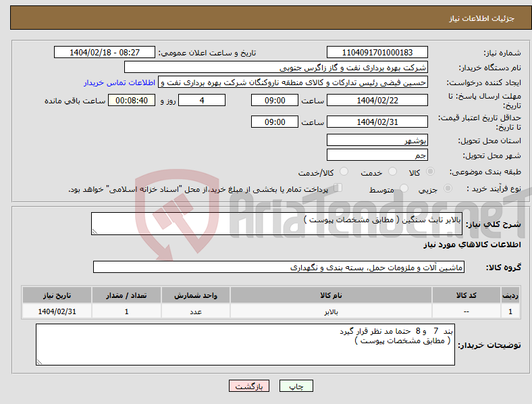Click the جزئیات اطلاعات نیاز header title
This screenshot has width=532, height=404.
[x=482, y=18]
